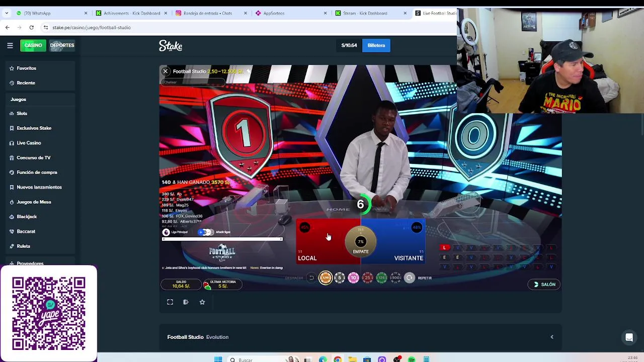Click the undo bet (Deshacer) icon
644x362 pixels.
click(311, 278)
